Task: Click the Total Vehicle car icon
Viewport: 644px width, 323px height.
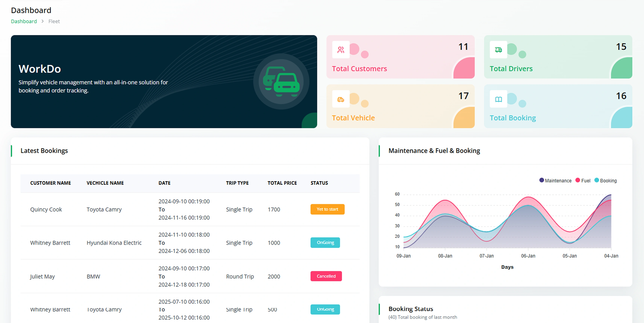Action: coord(341,99)
